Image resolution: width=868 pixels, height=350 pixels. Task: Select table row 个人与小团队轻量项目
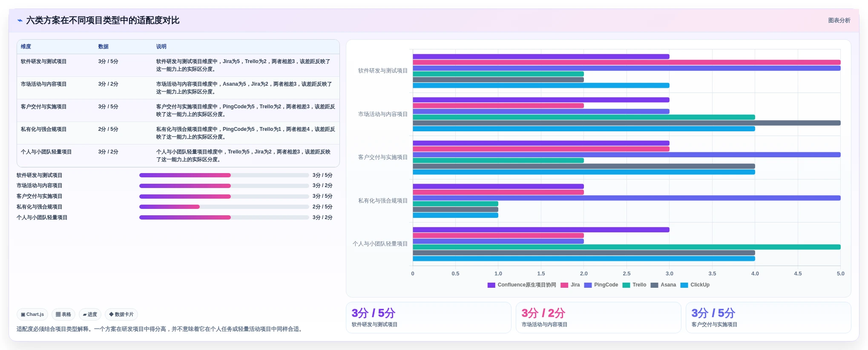pos(178,156)
